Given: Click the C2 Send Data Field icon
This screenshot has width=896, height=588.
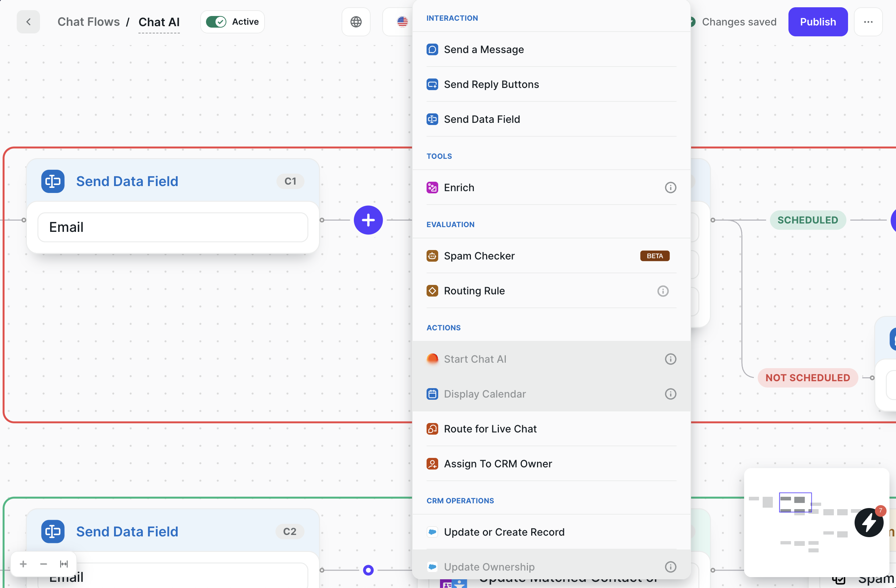Looking at the screenshot, I should 53,531.
